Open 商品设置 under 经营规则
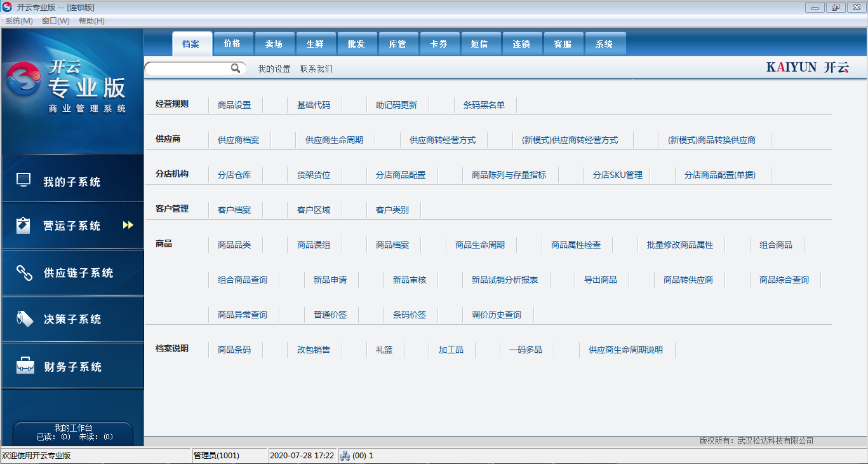 coord(234,105)
